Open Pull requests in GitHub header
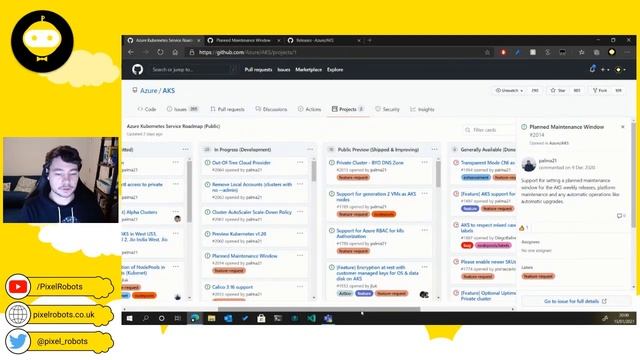 click(x=258, y=69)
